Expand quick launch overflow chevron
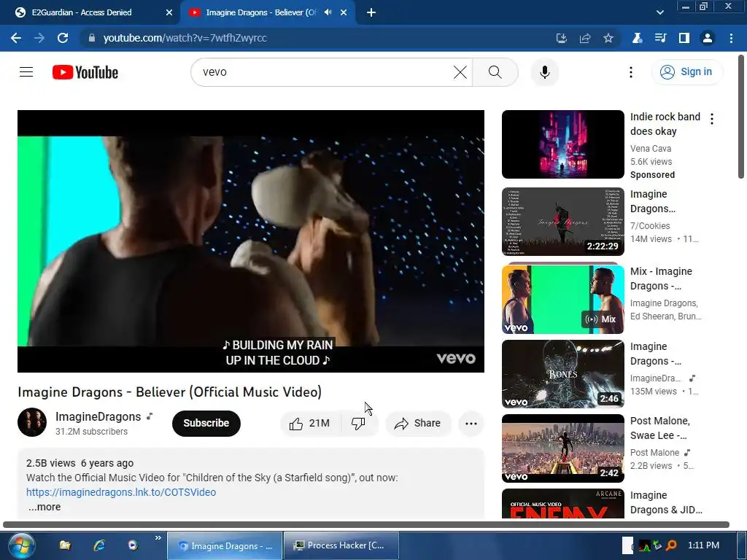Image resolution: width=747 pixels, height=560 pixels. point(158,538)
